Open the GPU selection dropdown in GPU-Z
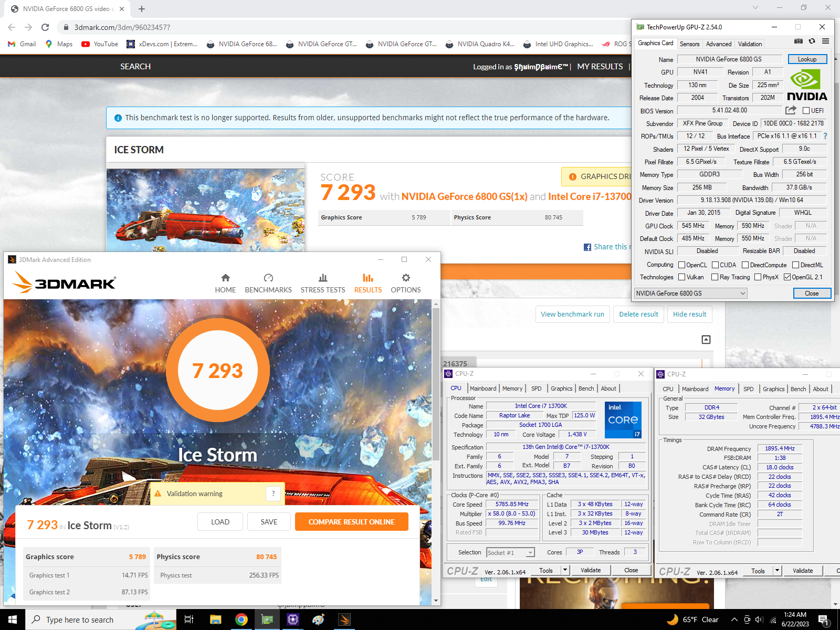Viewport: 840px width, 630px height. click(x=691, y=293)
